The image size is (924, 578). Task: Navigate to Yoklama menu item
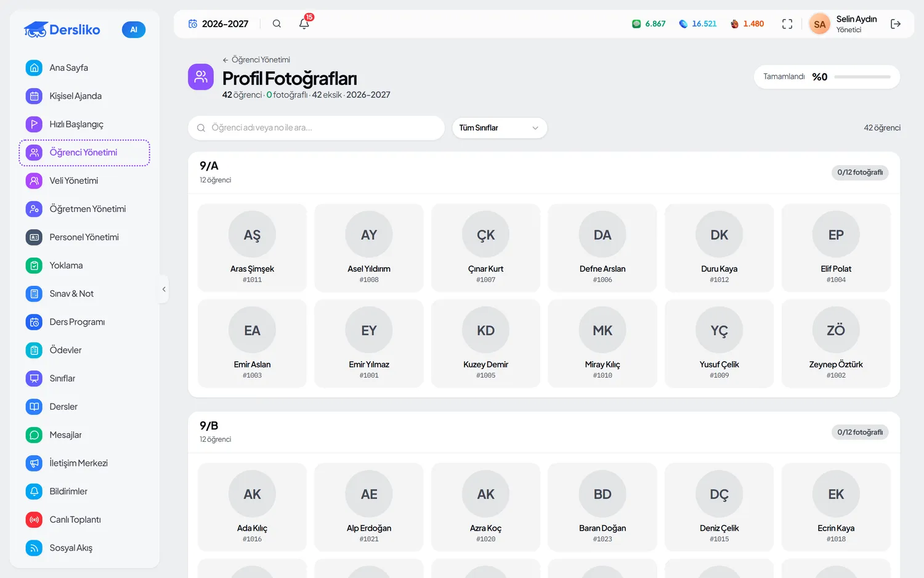[84, 266]
